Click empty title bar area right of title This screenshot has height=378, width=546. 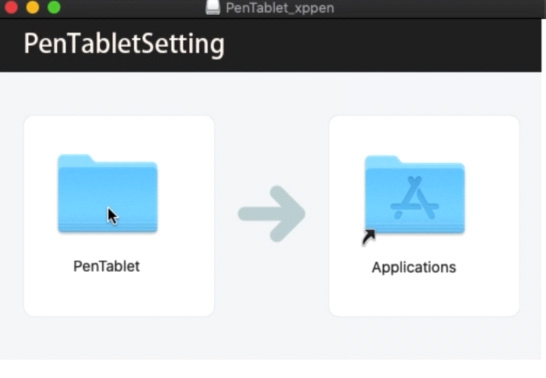coord(439,8)
